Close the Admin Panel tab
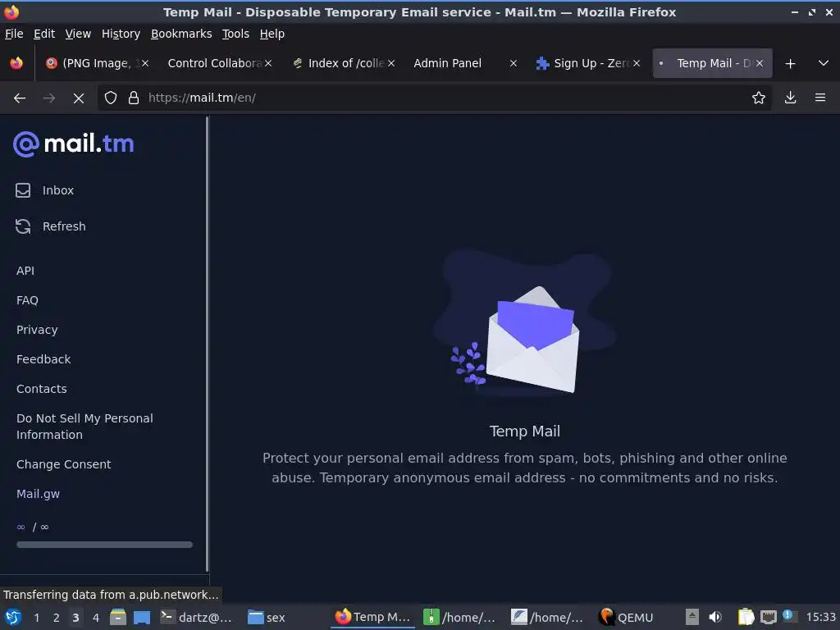Viewport: 840px width, 630px height. point(514,63)
